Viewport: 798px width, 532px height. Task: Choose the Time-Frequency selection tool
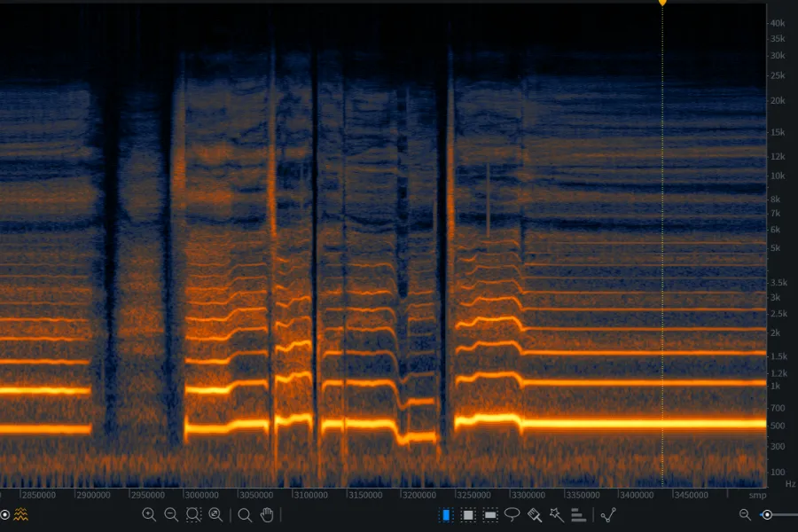click(468, 514)
